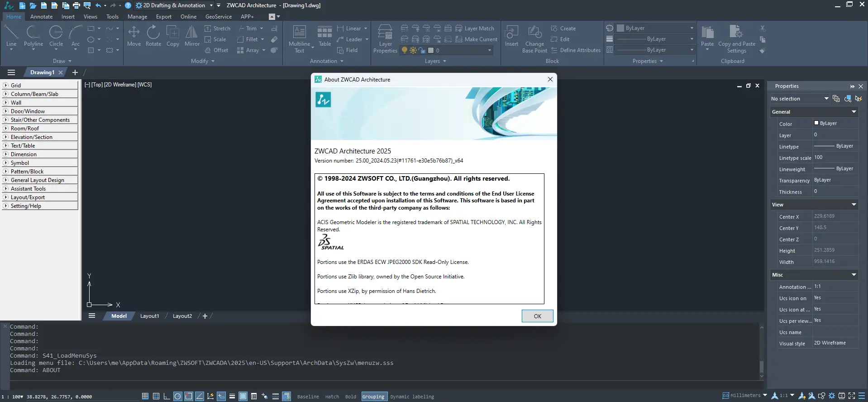868x402 pixels.
Task: Toggle Grouping in status bar
Action: tap(373, 397)
